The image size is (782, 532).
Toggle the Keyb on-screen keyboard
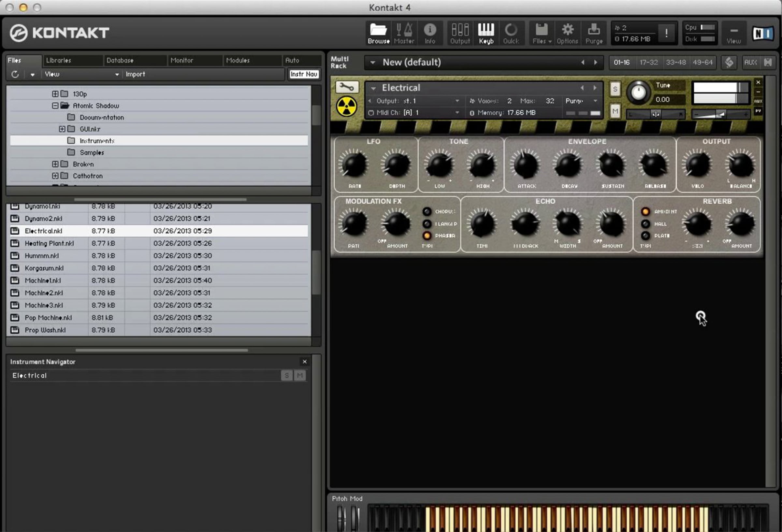[486, 33]
